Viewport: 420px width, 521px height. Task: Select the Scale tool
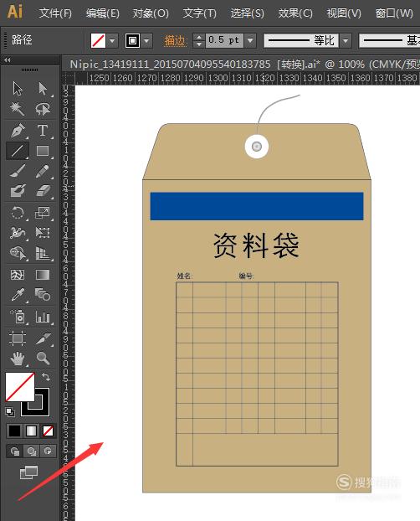click(x=43, y=213)
